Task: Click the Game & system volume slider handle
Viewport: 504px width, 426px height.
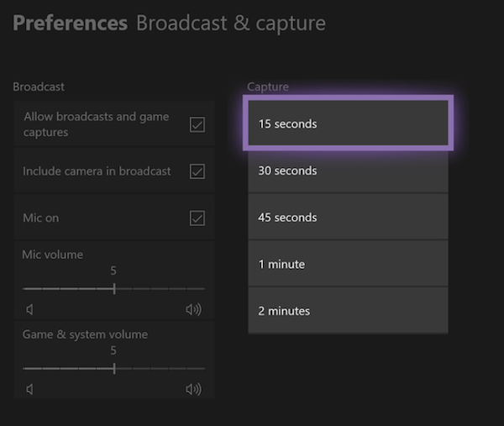Action: coord(114,369)
